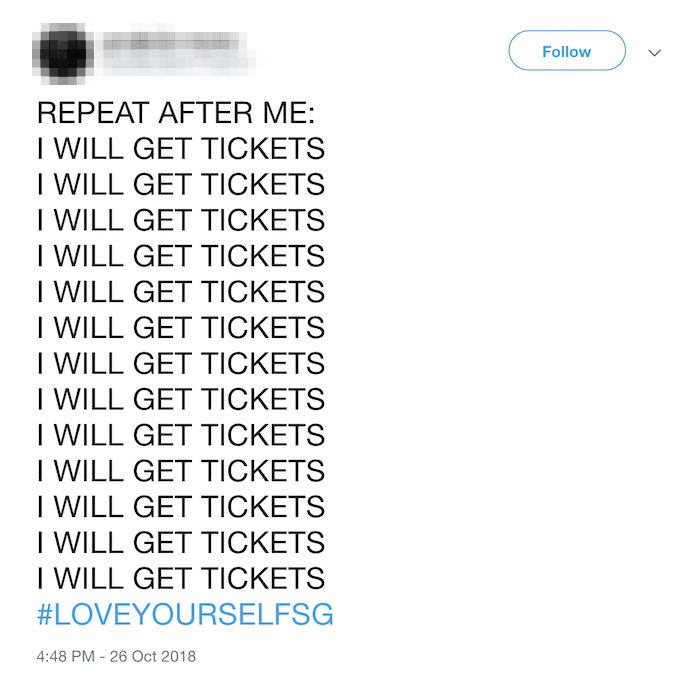Click the "REPEAT AFTER ME:" text line
The image size is (700, 674).
175,113
